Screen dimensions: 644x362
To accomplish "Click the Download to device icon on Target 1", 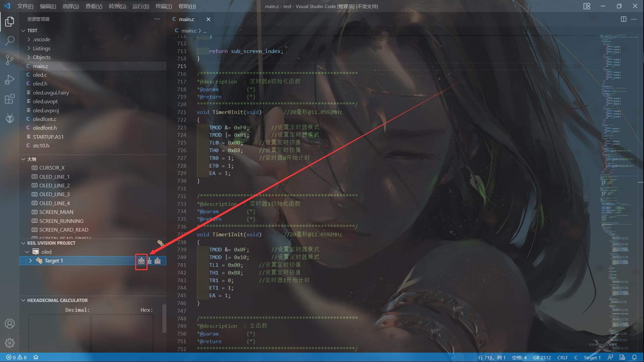I will [x=150, y=261].
